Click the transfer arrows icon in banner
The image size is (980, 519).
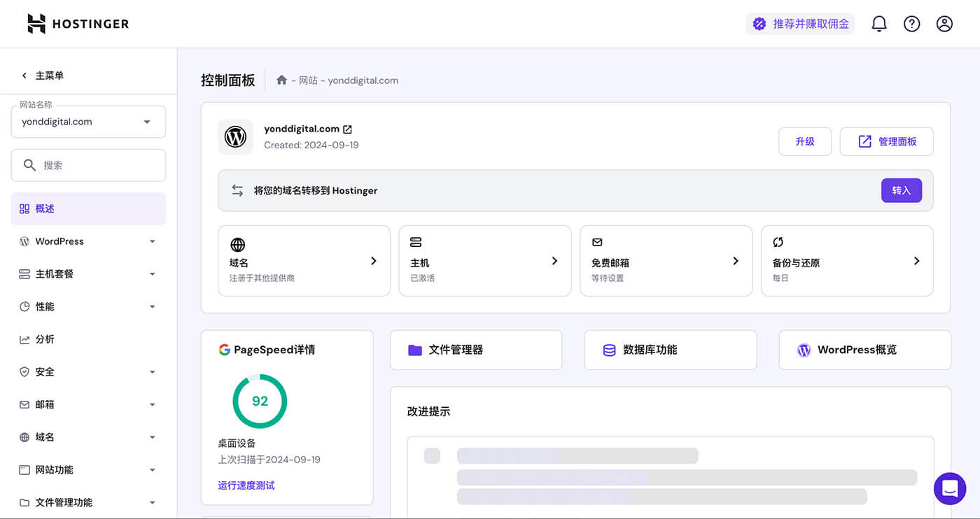(x=237, y=190)
